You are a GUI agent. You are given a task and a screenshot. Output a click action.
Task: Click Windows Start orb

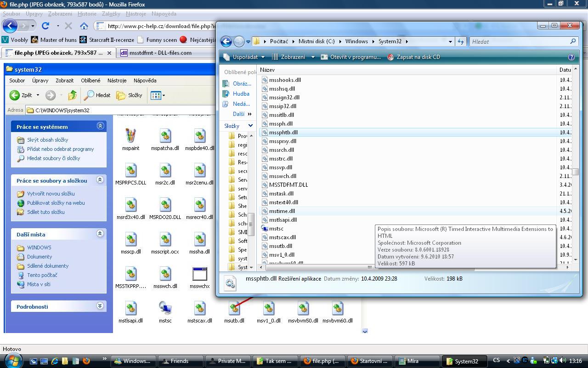13,360
